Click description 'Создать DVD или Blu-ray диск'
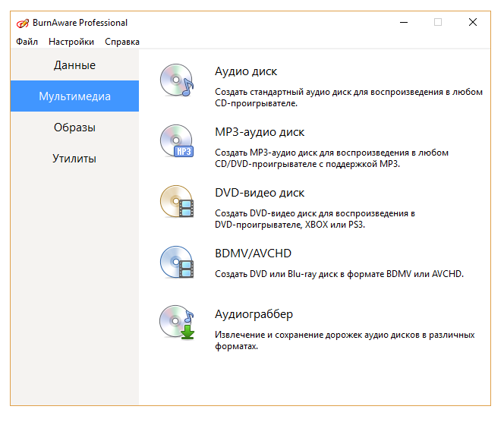504x422 pixels. [x=339, y=274]
